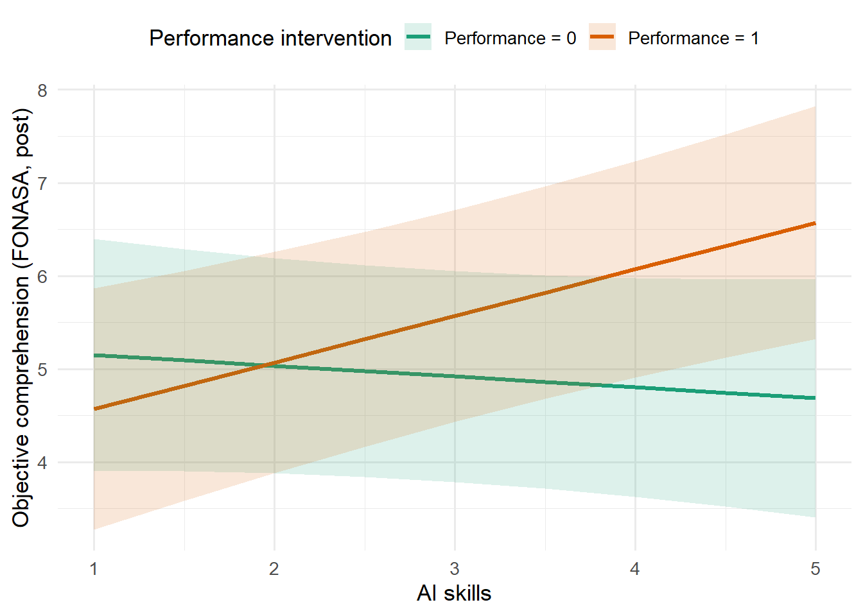Click y-axis tick label 8
The width and height of the screenshot is (863, 616).
(42, 90)
